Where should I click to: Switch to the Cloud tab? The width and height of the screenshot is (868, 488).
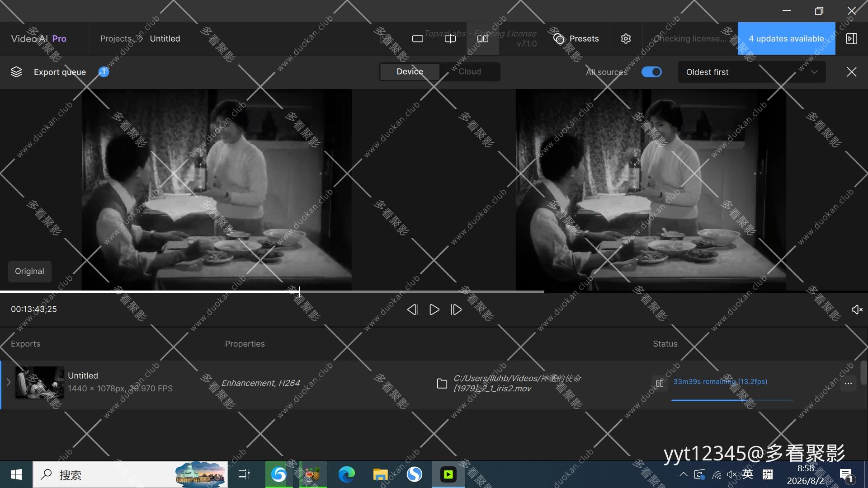coord(470,72)
